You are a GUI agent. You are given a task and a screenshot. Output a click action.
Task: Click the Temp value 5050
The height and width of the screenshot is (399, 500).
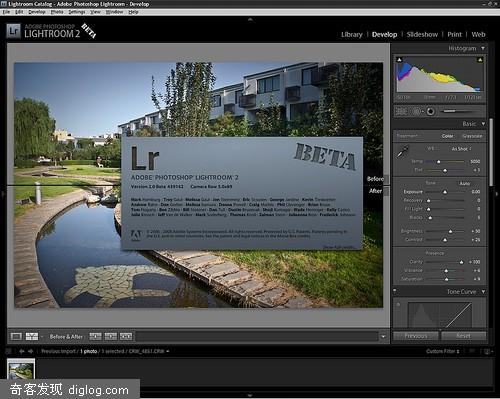(475, 161)
